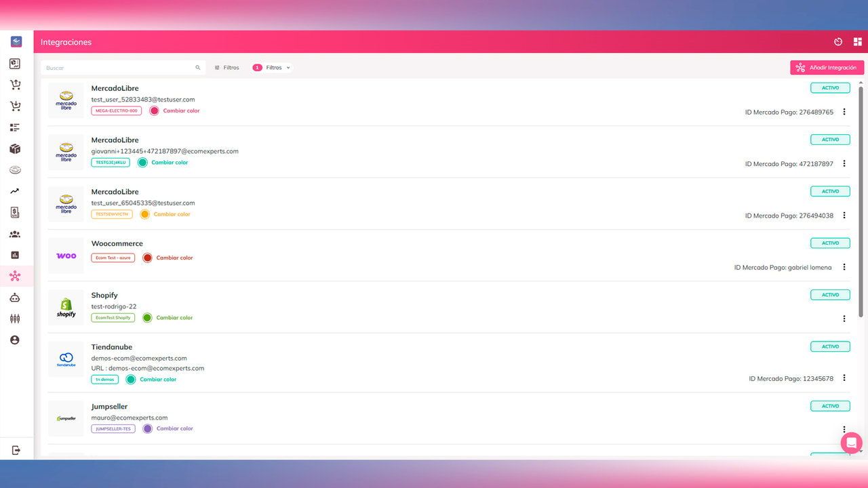Screen dimensions: 868x488
Task: Click the logout icon at sidebar bottom
Action: [x=16, y=450]
